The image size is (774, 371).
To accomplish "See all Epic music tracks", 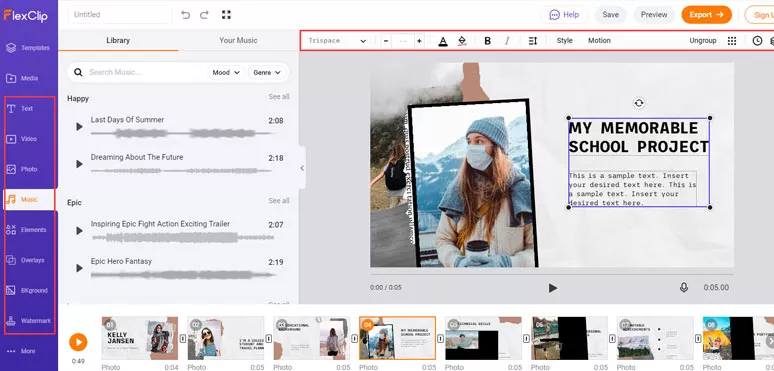I will click(279, 201).
